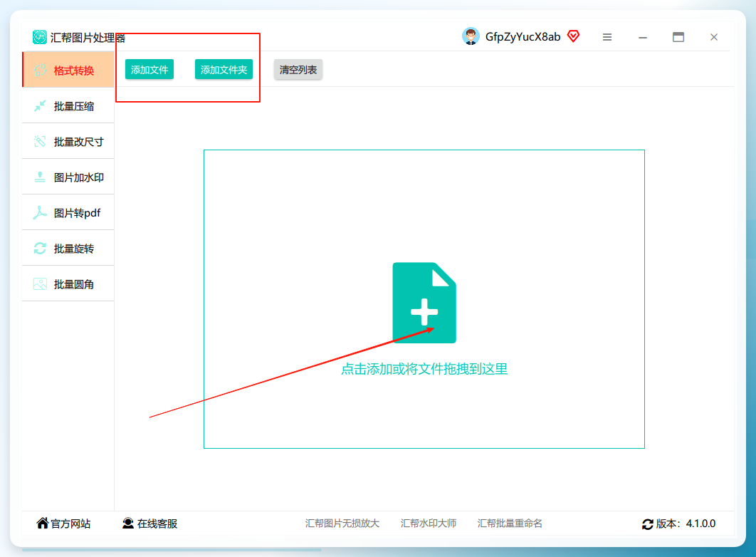The width and height of the screenshot is (756, 557).
Task: Open 在线客服 support link
Action: (150, 524)
